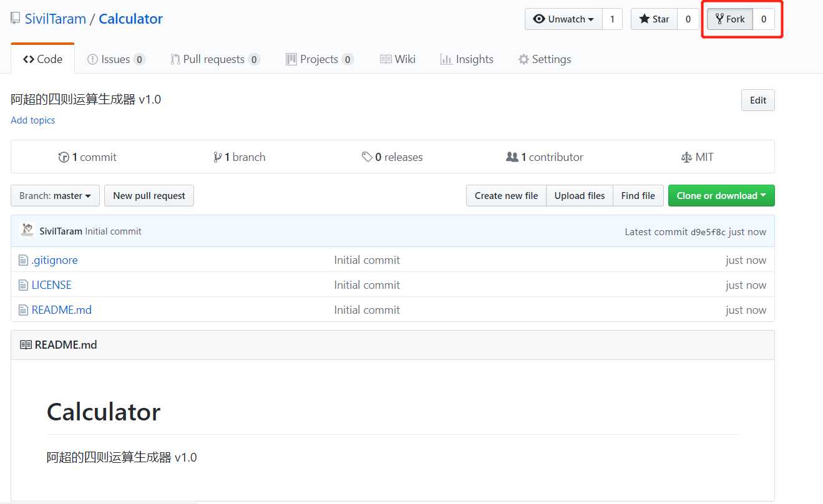Screen dimensions: 823x504
Task: Select the Code tab
Action: pyautogui.click(x=42, y=59)
